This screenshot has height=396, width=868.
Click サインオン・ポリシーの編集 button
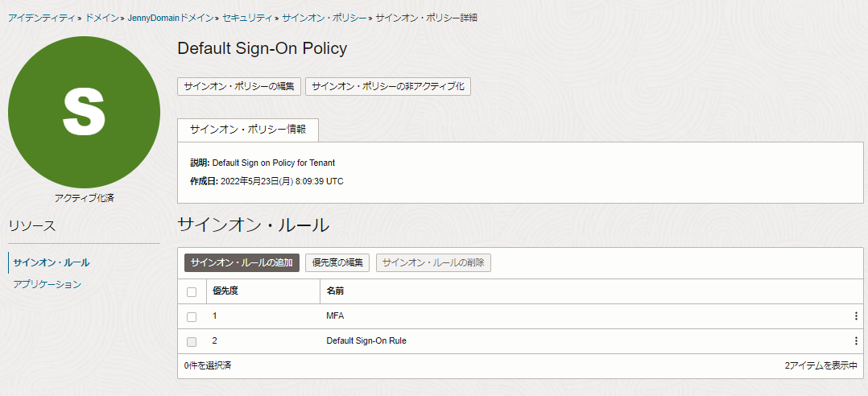point(239,86)
